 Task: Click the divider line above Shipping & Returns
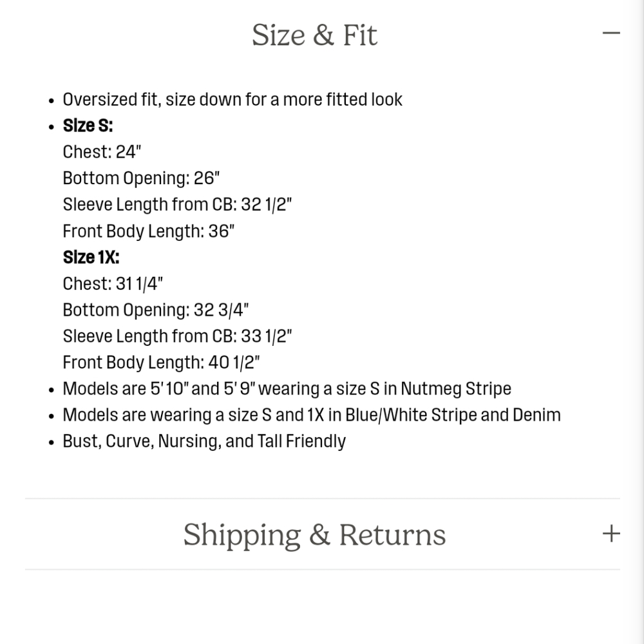pos(323,498)
